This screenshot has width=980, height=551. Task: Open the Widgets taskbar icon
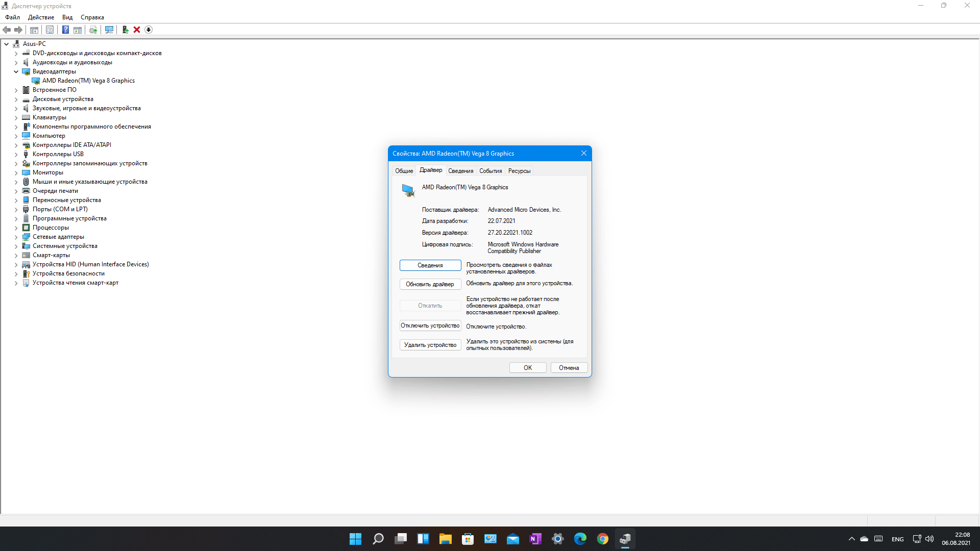point(423,539)
